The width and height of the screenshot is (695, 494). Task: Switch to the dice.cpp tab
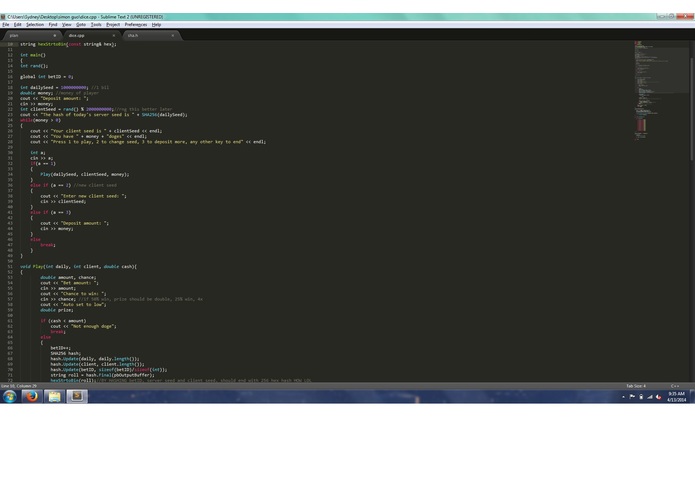(91, 35)
